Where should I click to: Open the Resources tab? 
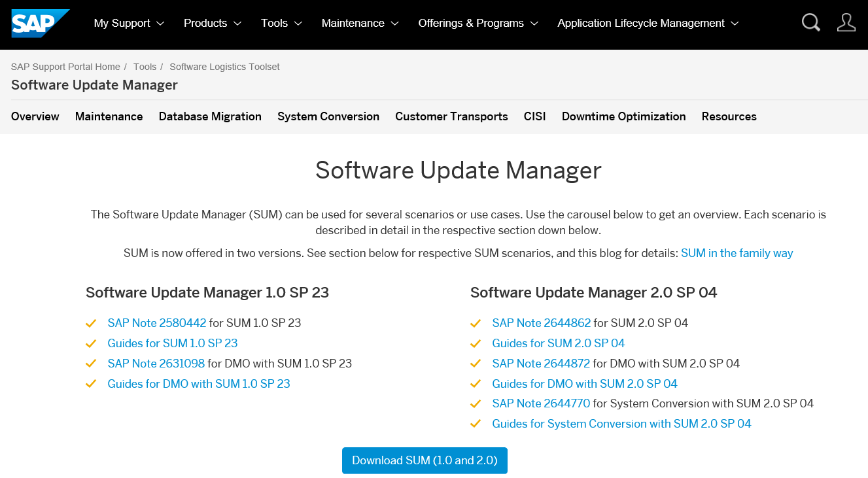point(729,116)
